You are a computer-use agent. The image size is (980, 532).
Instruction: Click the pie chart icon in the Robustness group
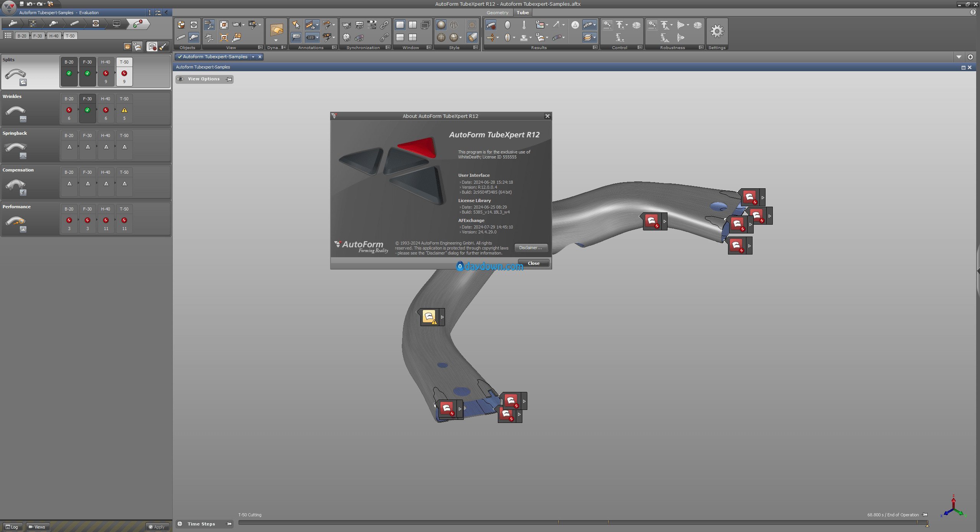697,25
